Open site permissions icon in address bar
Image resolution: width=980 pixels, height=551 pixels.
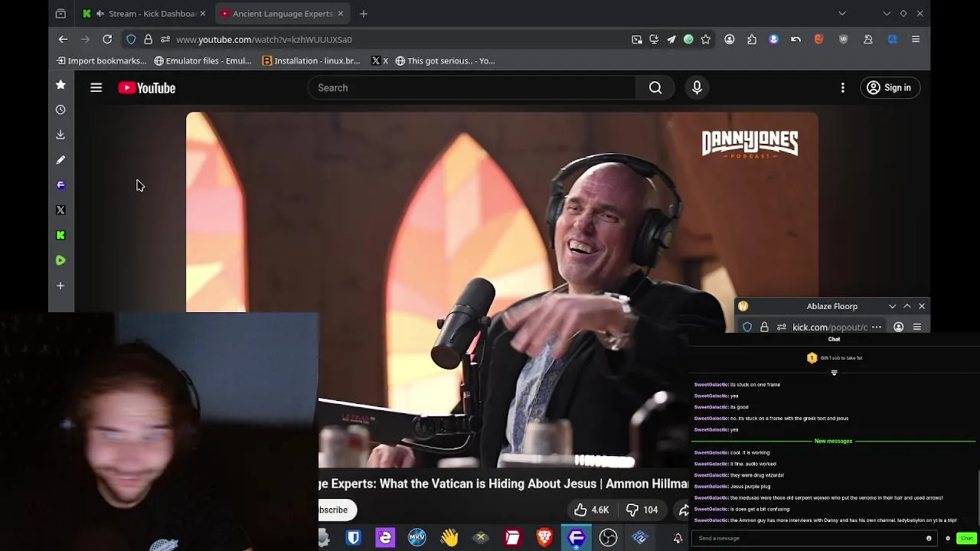coord(165,39)
